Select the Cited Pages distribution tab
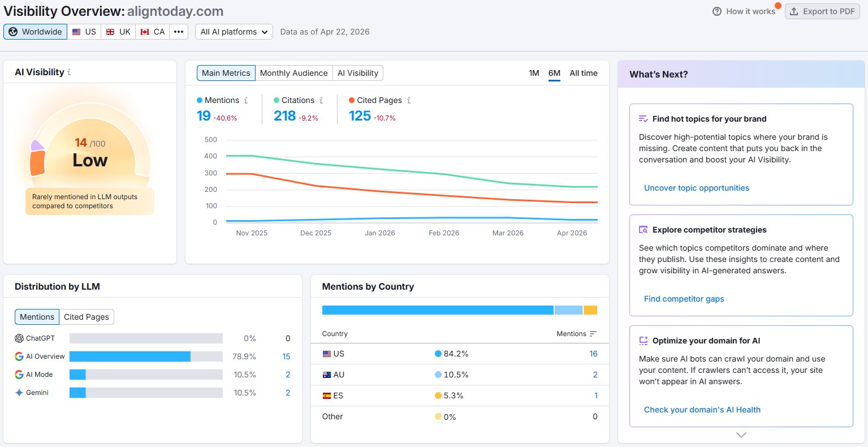868x447 pixels. coord(87,317)
